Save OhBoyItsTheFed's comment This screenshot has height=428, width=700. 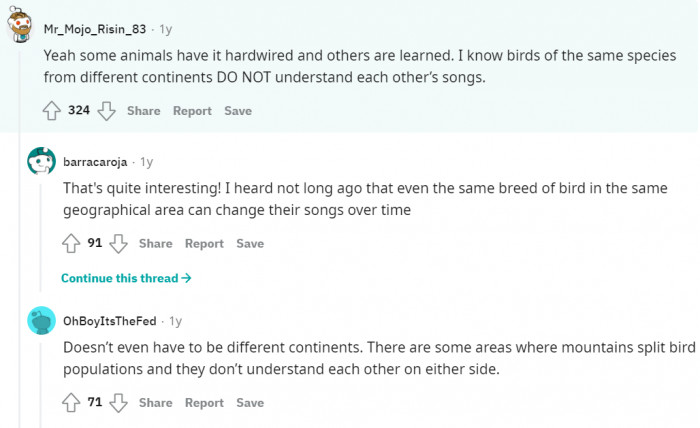[250, 402]
